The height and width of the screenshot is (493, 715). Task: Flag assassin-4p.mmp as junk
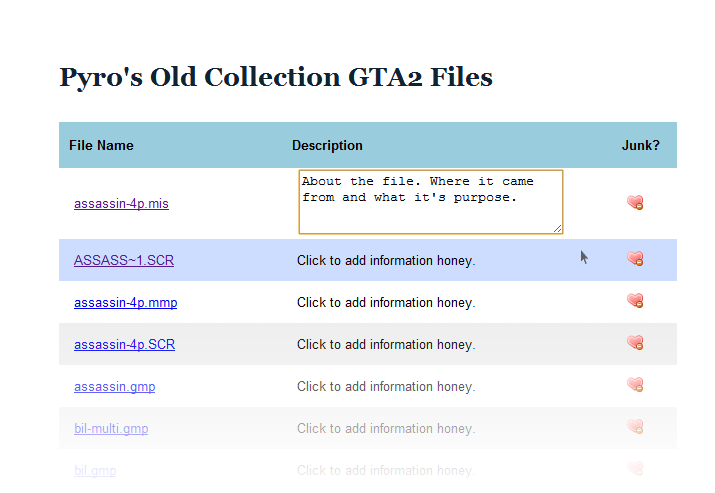coord(635,301)
